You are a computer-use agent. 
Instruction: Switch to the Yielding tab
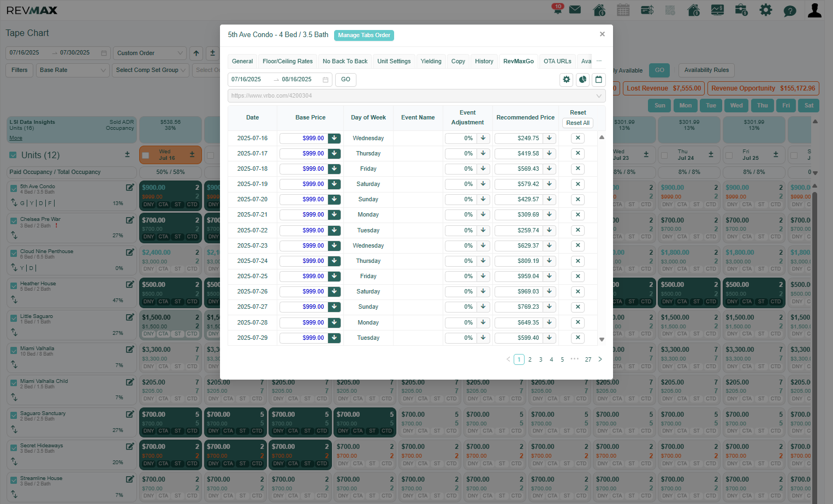coord(431,61)
